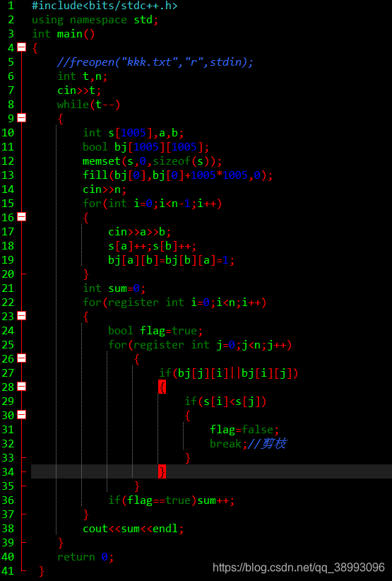
Task: Click the 'for(register int i=0...' line 22
Action: (x=174, y=303)
